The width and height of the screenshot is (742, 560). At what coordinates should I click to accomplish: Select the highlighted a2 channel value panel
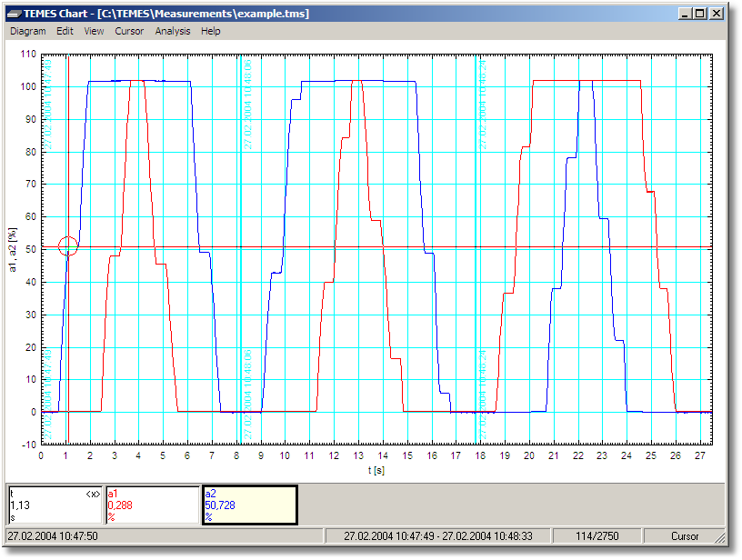point(249,505)
